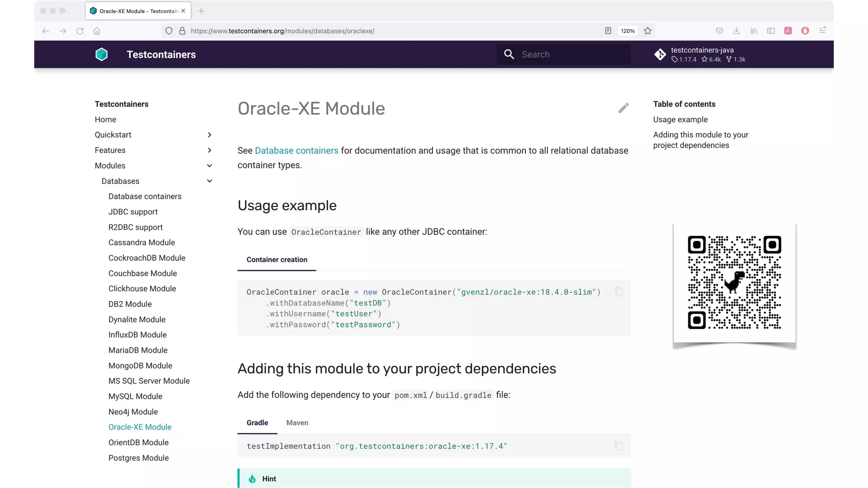Click the Testcontainers hexagon logo
The width and height of the screenshot is (868, 488).
tap(101, 54)
